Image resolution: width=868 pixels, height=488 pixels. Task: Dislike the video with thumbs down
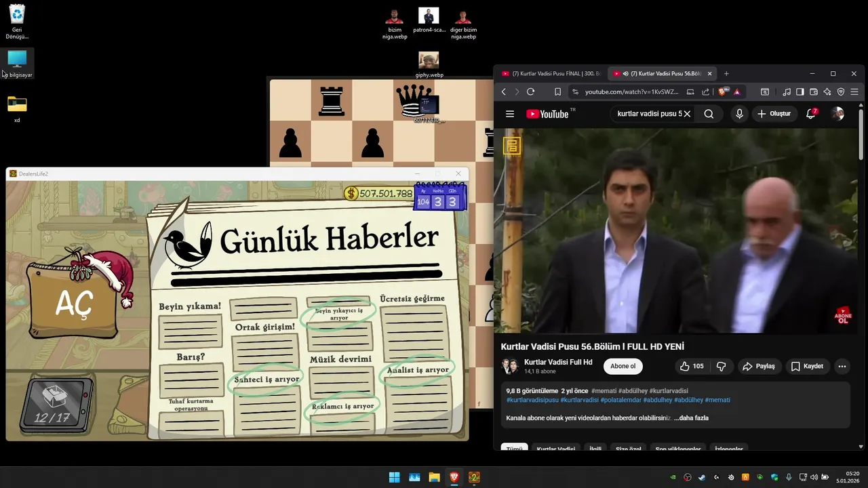pyautogui.click(x=721, y=366)
